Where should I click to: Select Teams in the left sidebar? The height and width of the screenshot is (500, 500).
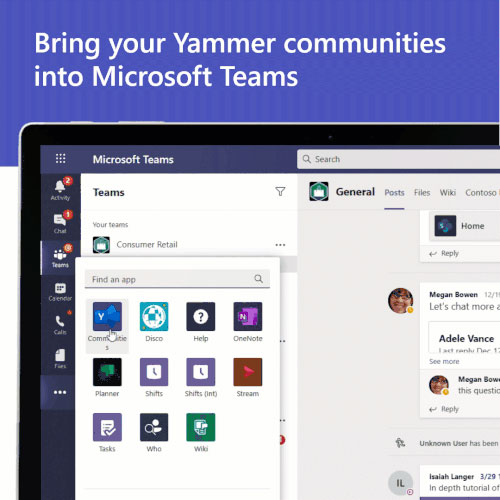[x=60, y=257]
